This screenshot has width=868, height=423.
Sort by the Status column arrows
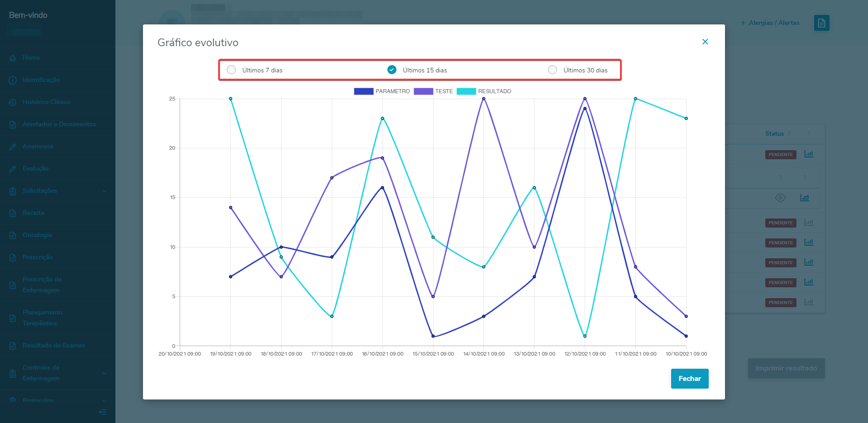pyautogui.click(x=789, y=133)
